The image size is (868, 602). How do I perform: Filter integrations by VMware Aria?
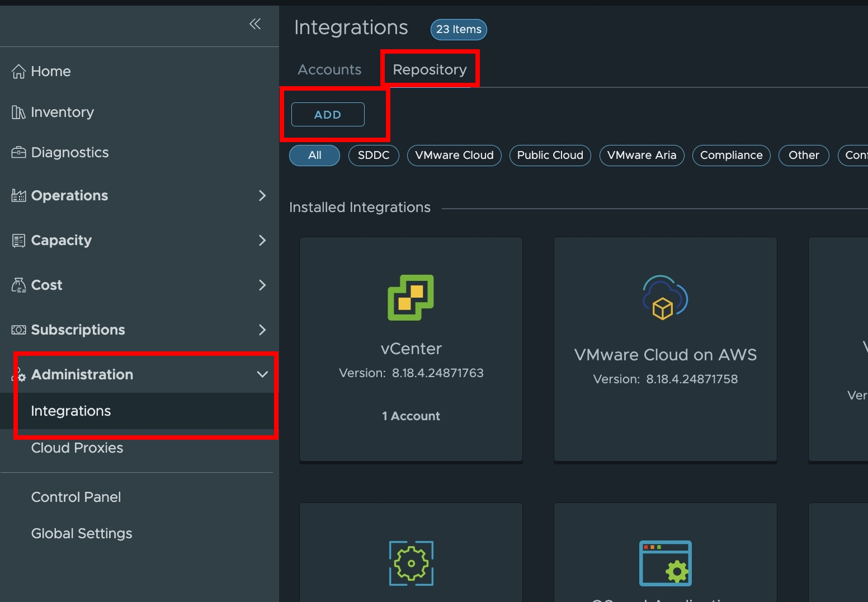click(642, 156)
